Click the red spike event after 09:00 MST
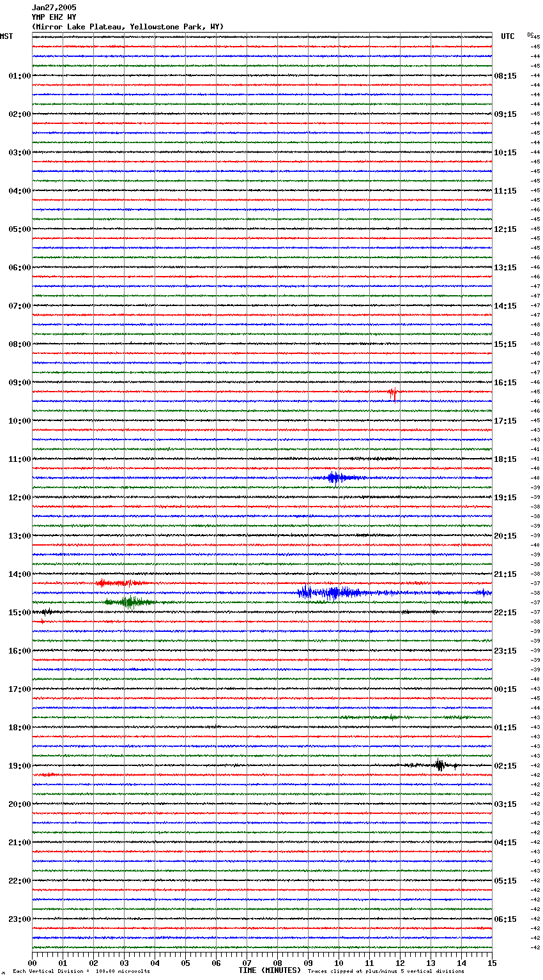This screenshot has height=980, width=543. pyautogui.click(x=393, y=393)
